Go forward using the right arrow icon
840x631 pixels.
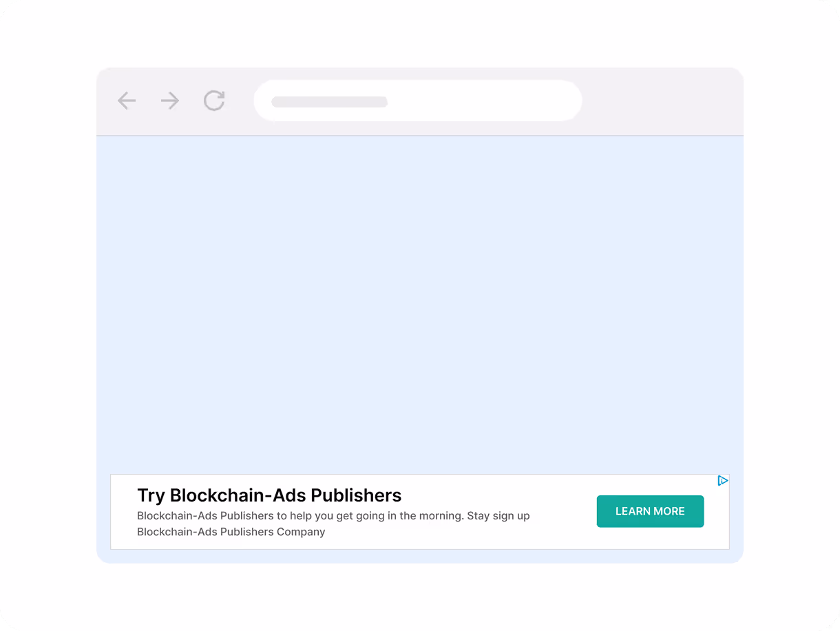(x=170, y=101)
